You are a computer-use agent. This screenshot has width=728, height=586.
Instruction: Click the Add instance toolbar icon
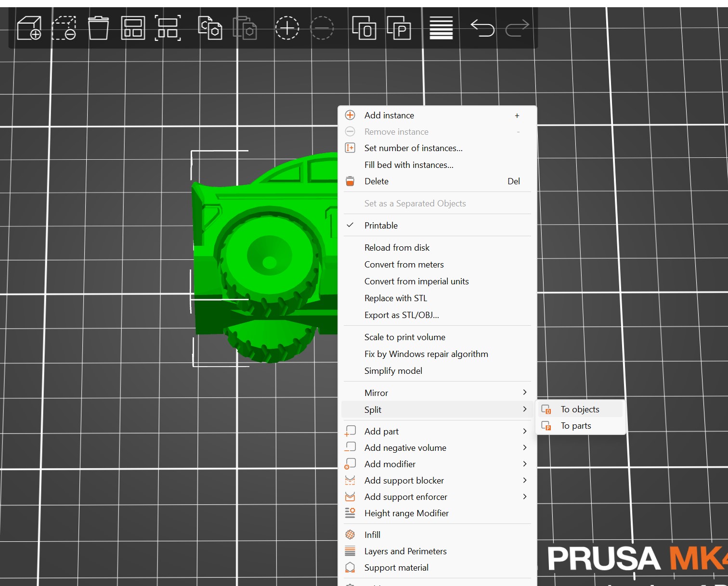coord(287,28)
